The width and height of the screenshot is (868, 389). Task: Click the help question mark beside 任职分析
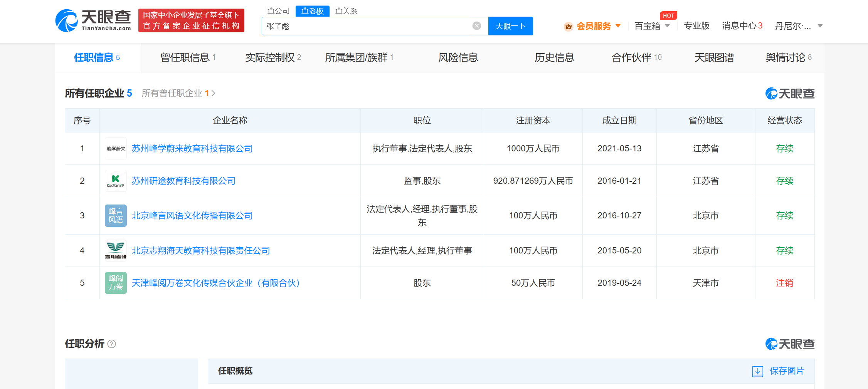coord(112,344)
